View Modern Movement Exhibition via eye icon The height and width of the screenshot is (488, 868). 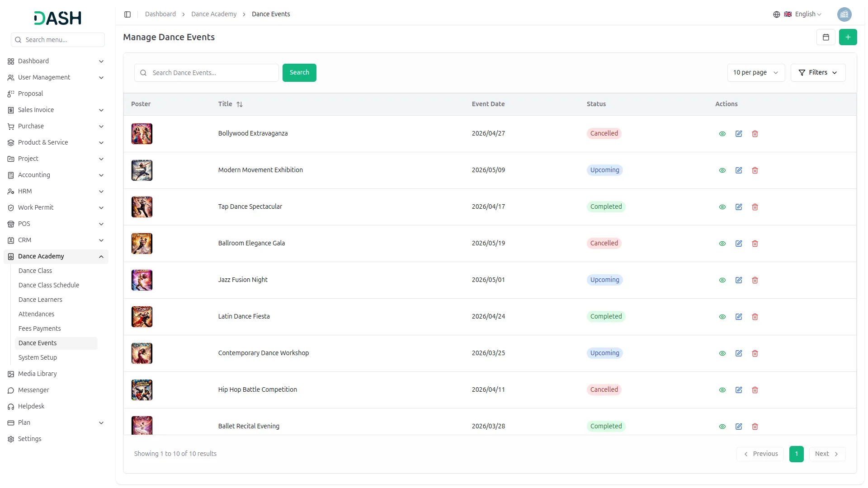point(722,170)
